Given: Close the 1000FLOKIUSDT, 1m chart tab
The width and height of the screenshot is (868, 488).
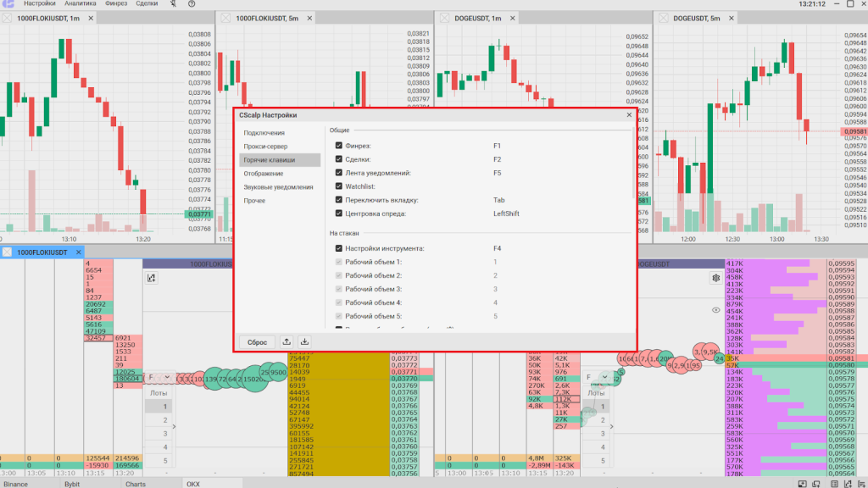Looking at the screenshot, I should 8,18.
